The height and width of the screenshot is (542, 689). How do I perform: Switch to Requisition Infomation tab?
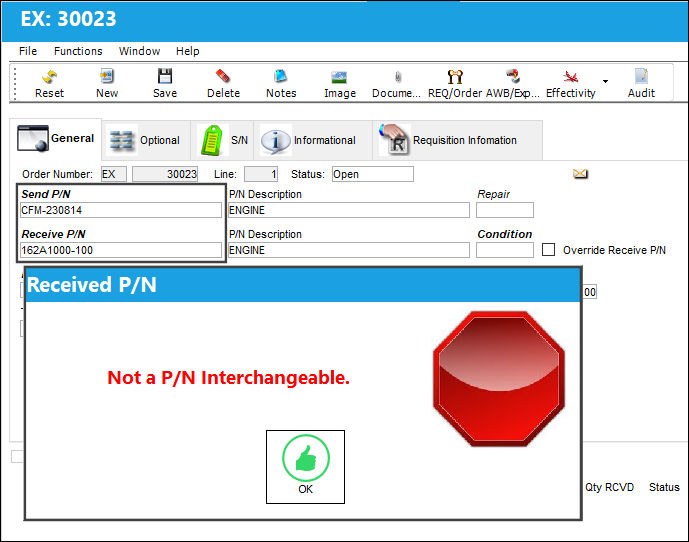457,140
